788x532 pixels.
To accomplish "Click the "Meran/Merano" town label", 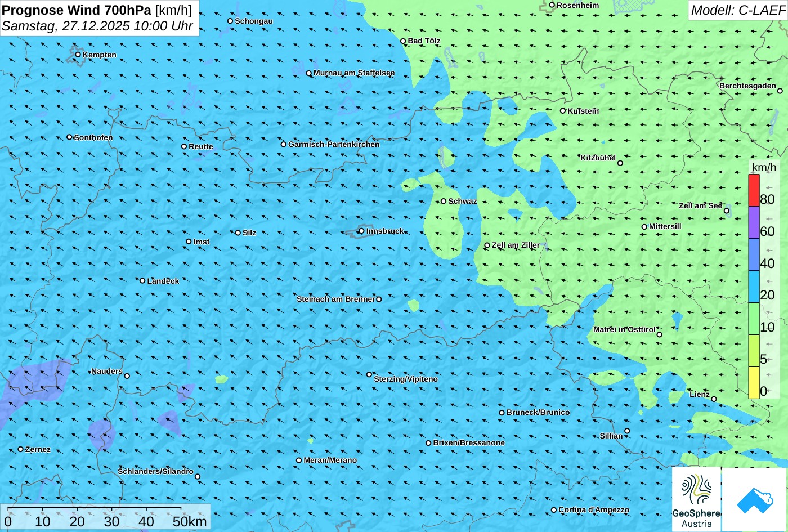I will coord(330,460).
